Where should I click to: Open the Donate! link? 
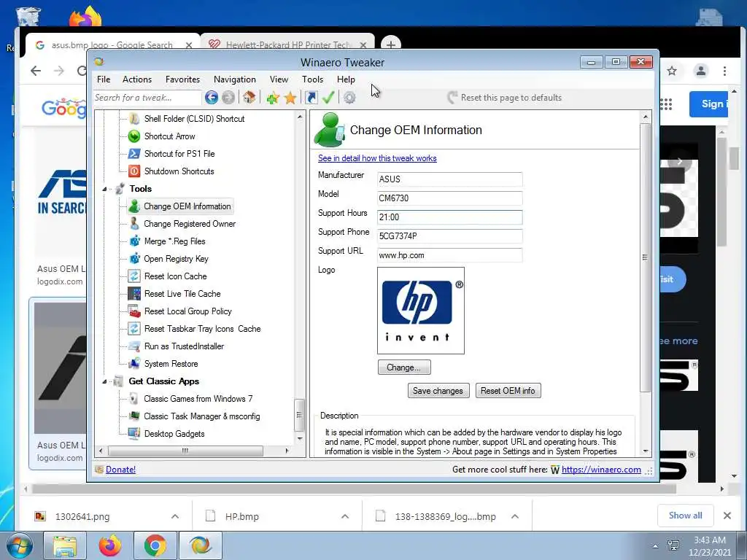(120, 470)
